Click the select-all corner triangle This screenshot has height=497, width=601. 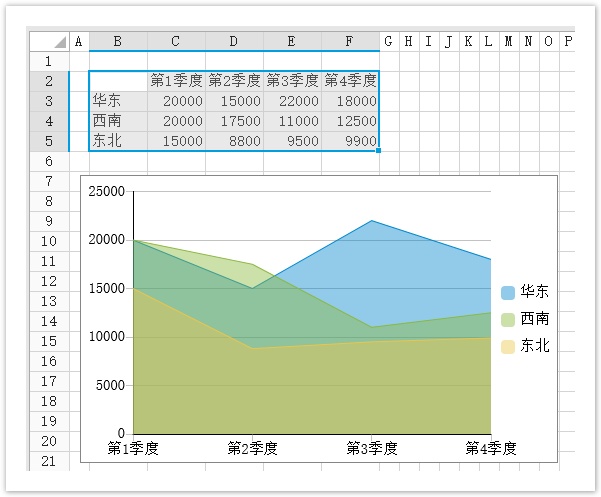tap(59, 42)
